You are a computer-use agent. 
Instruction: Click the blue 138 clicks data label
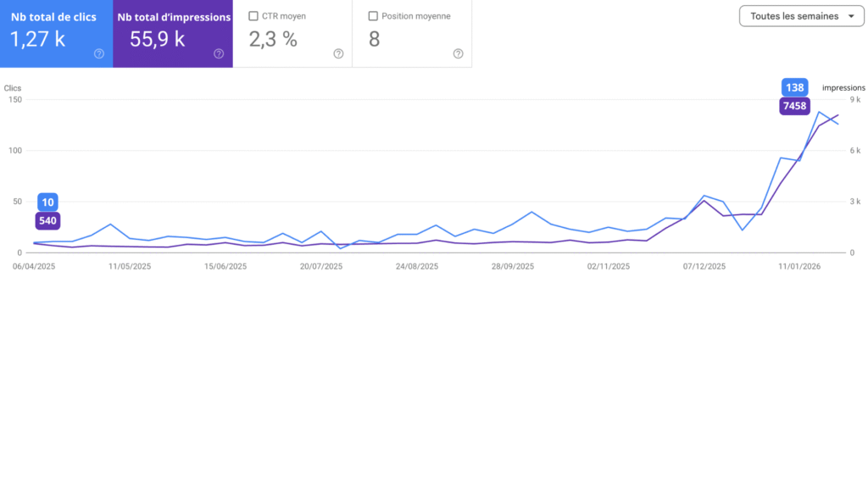[794, 86]
